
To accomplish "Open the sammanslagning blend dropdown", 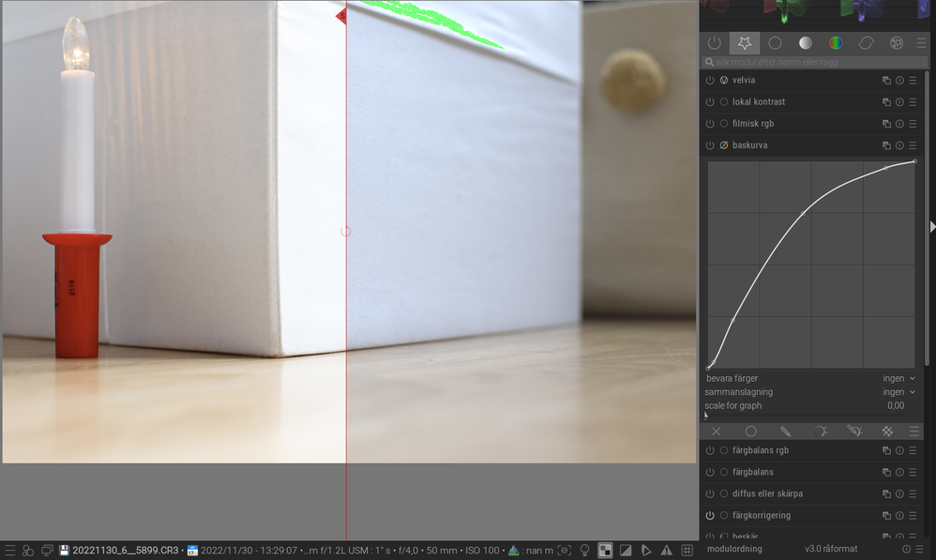I will [x=898, y=392].
